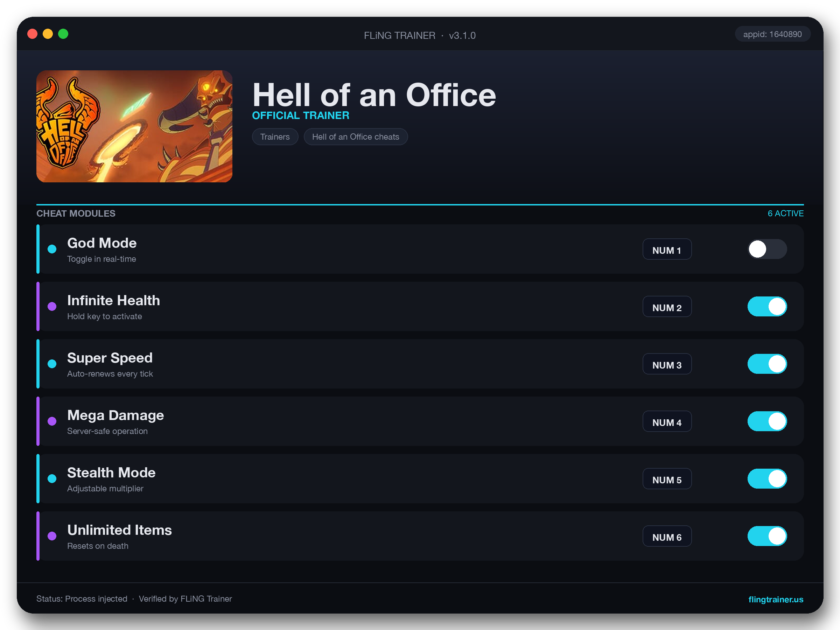Select the NUM 3 hotkey badge
Viewport: 840px width, 630px height.
[667, 364]
